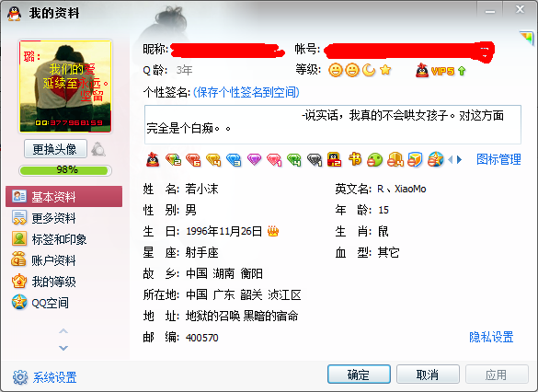The width and height of the screenshot is (538, 392).
Task: Open the 保存个性签名到空间 link
Action: point(246,92)
